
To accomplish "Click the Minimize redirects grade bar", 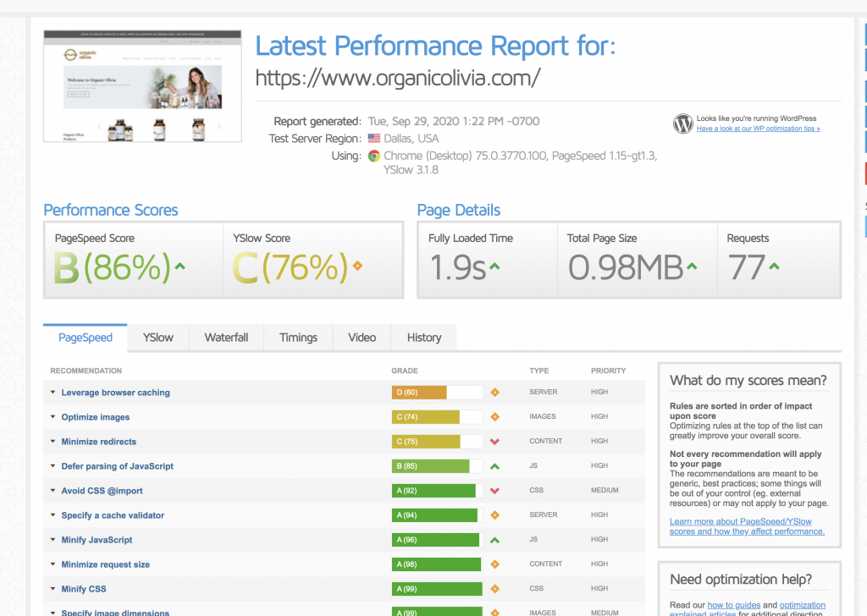I will point(437,442).
